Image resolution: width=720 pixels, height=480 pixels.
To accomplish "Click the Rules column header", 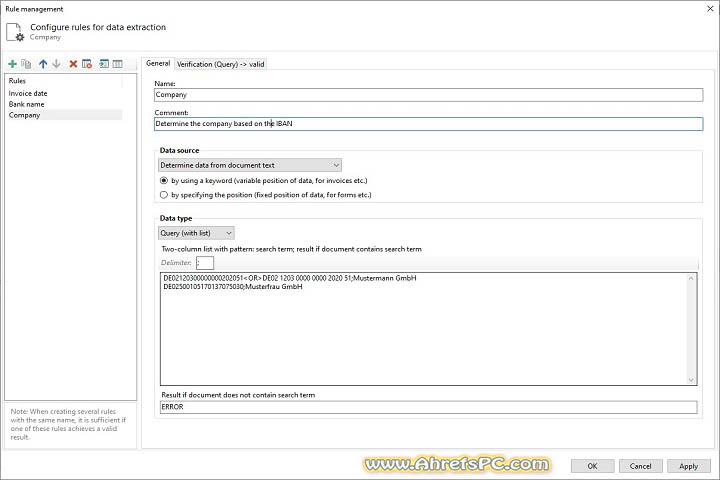I will (64, 81).
